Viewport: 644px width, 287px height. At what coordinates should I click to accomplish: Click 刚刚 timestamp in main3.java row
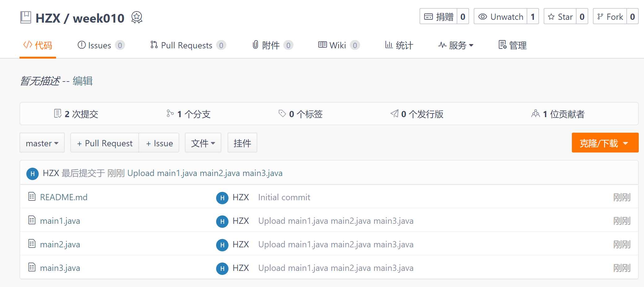pos(622,268)
